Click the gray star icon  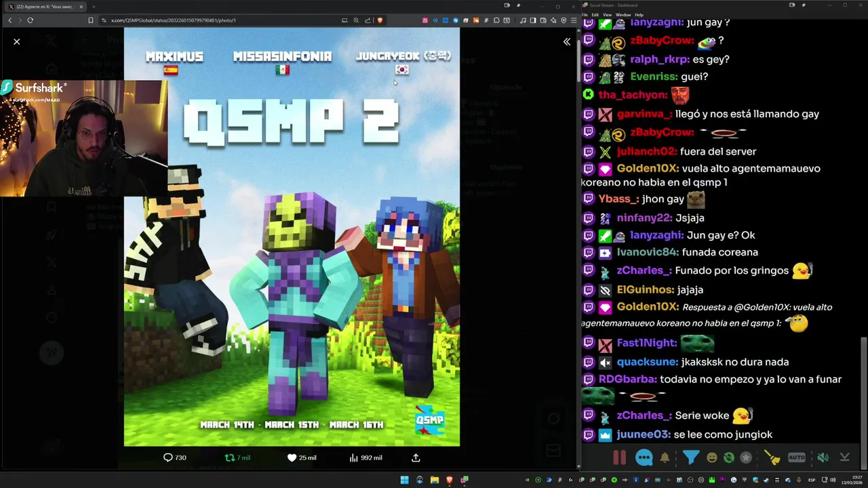746,457
